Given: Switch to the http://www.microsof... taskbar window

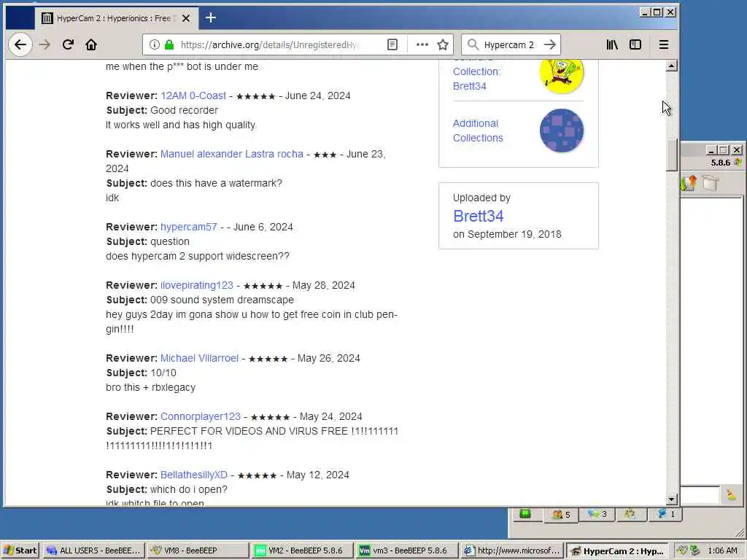Looking at the screenshot, I should 512,551.
